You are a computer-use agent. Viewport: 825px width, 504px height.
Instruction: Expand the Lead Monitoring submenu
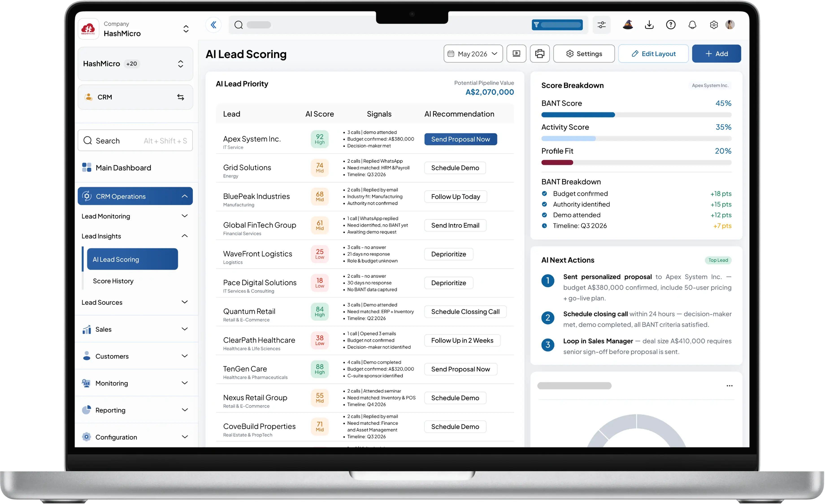point(185,216)
